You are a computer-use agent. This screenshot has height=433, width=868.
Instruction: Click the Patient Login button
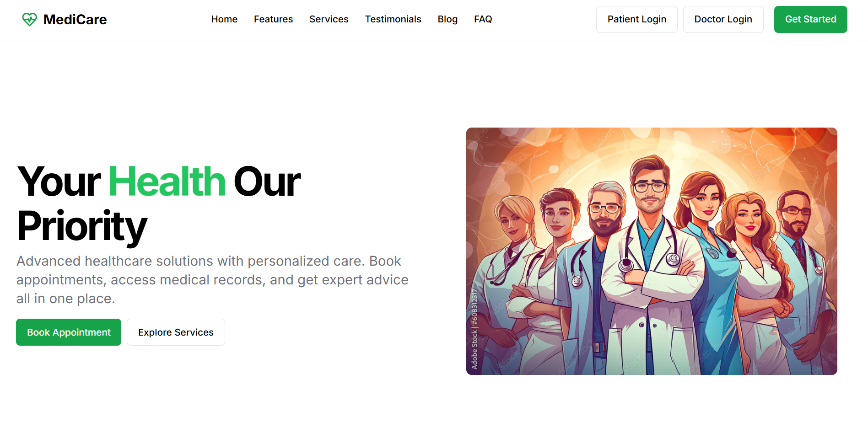point(637,19)
